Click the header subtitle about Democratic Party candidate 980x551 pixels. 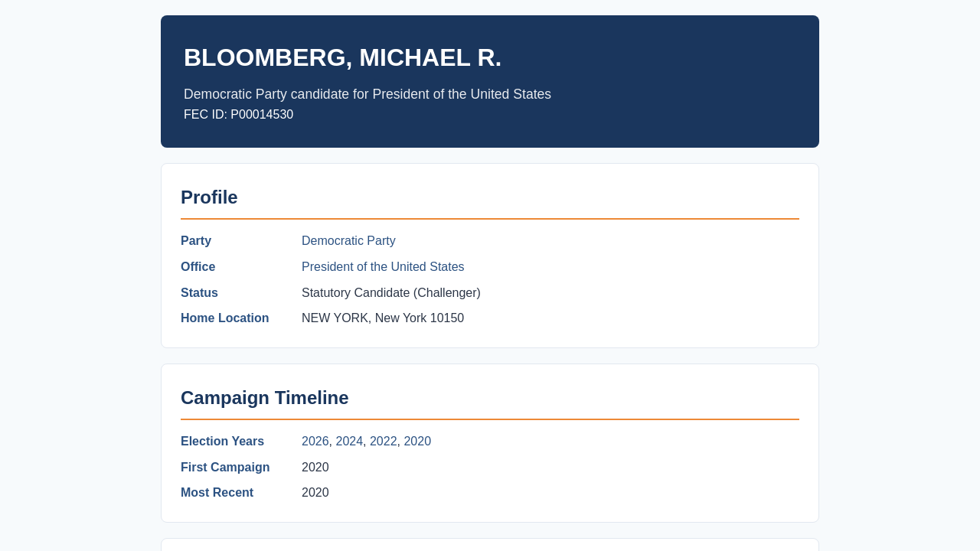367,94
